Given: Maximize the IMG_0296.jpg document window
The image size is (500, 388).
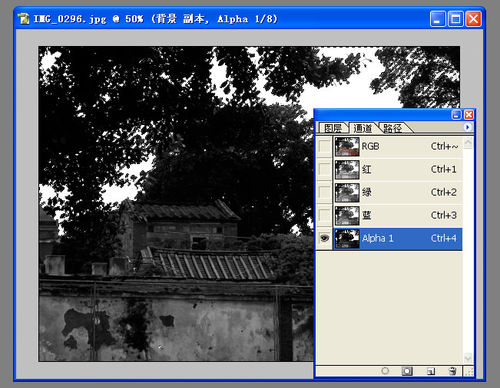Looking at the screenshot, I should tap(455, 19).
